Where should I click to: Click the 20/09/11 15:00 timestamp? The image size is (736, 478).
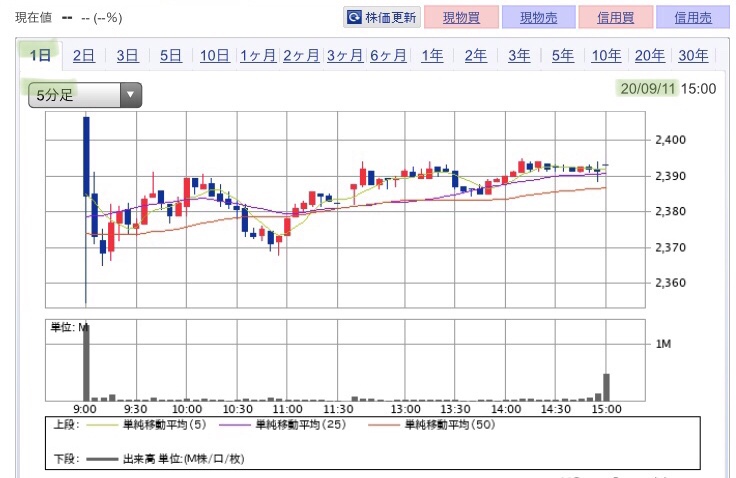coord(668,88)
